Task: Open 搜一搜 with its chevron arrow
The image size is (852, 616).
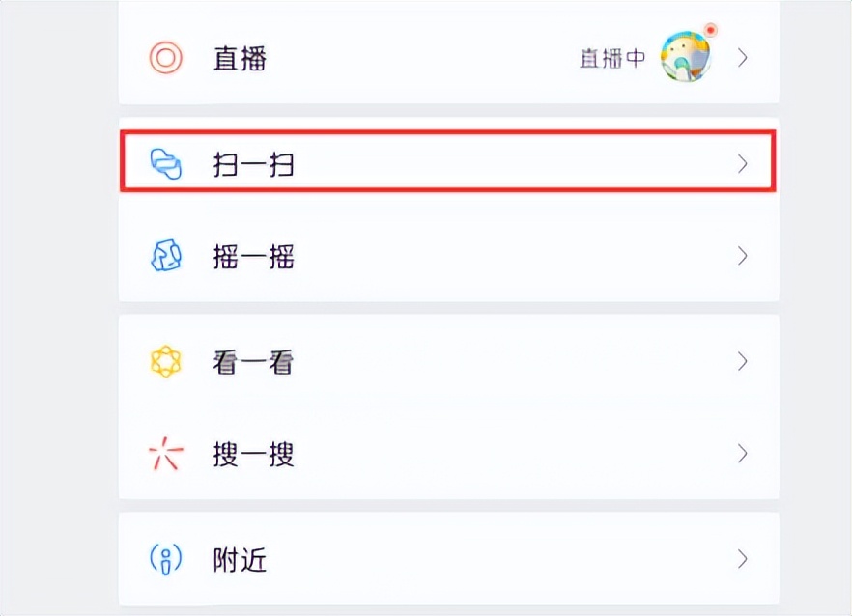Action: pos(742,453)
